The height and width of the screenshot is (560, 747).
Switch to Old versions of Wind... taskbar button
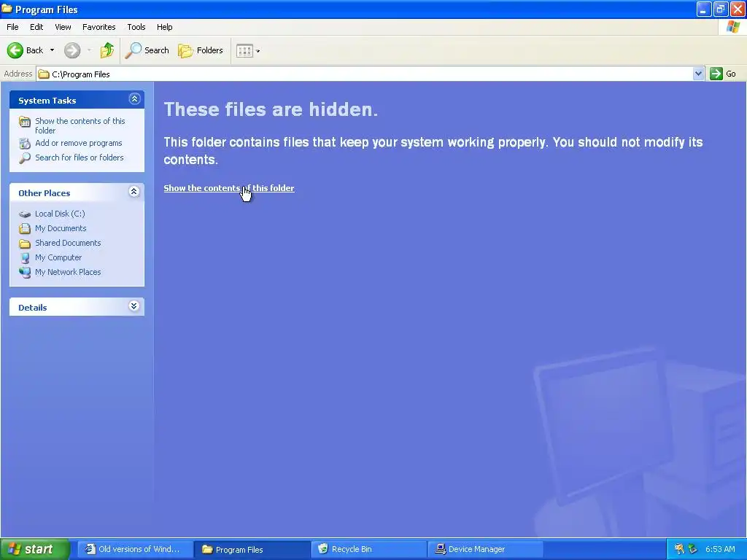tap(135, 549)
